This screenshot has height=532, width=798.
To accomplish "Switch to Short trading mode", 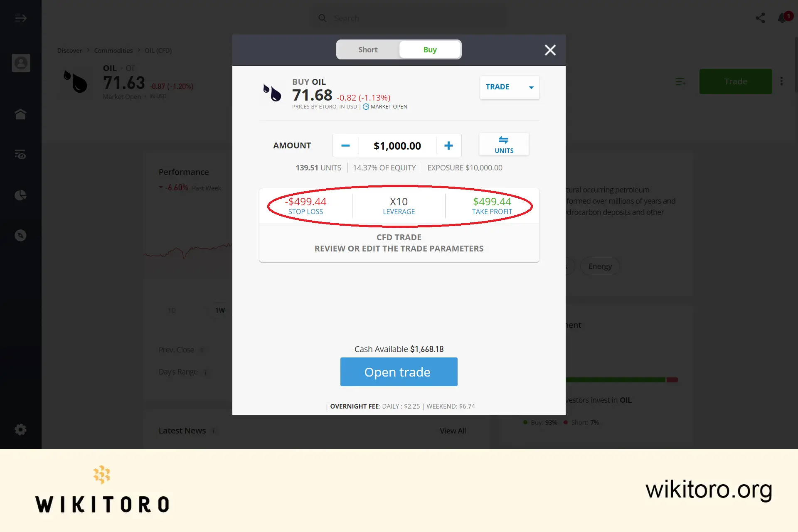I will pyautogui.click(x=367, y=49).
